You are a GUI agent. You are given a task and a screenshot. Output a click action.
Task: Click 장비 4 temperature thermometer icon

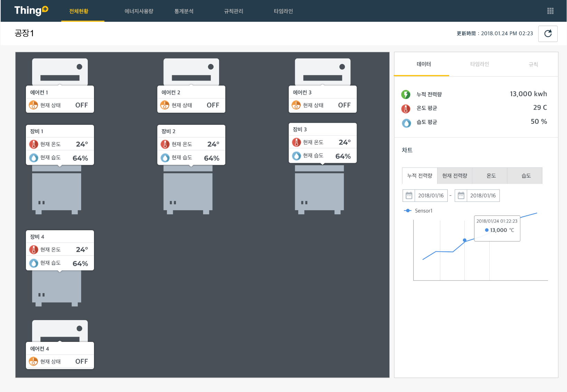pos(34,250)
